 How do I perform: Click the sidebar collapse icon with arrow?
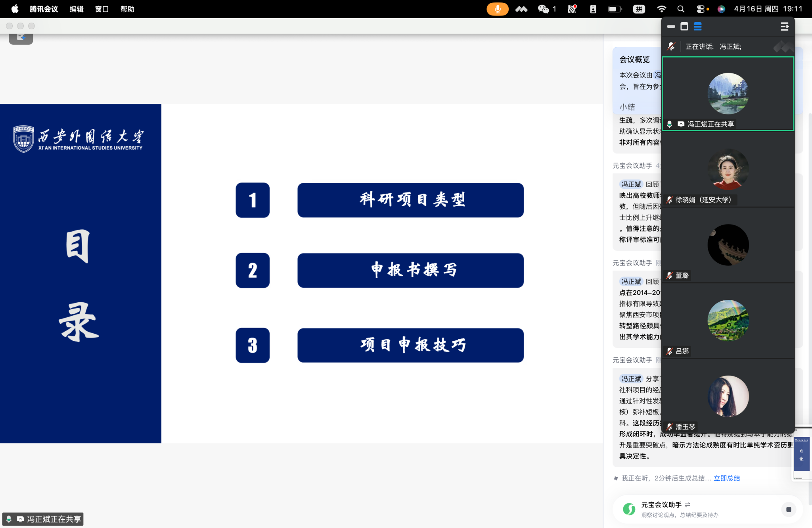click(784, 27)
